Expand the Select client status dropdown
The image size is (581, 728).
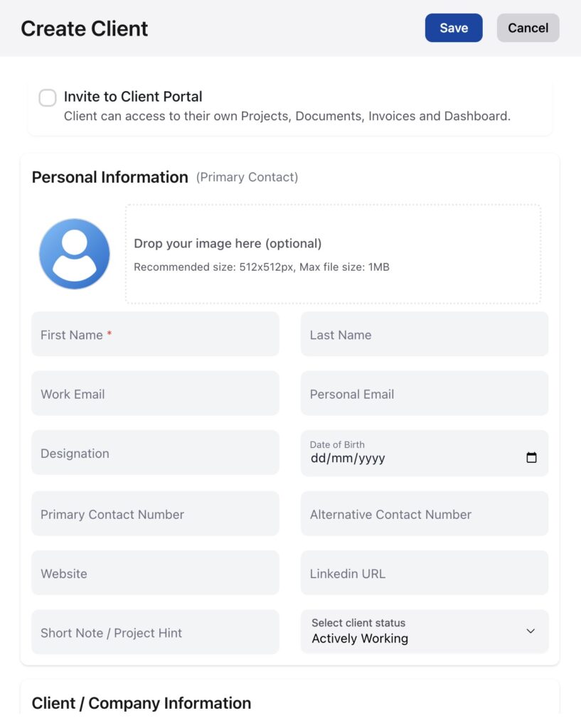[x=424, y=631]
